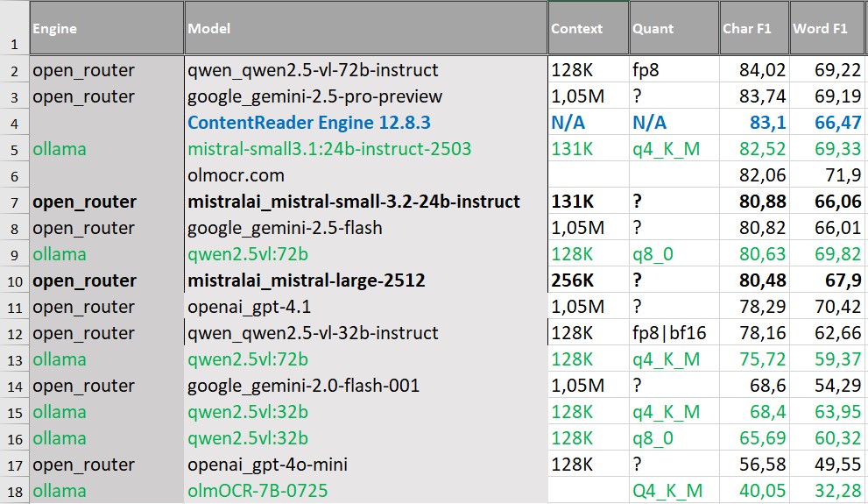The image size is (868, 504).
Task: Select the Engine column header cell
Action: click(106, 29)
